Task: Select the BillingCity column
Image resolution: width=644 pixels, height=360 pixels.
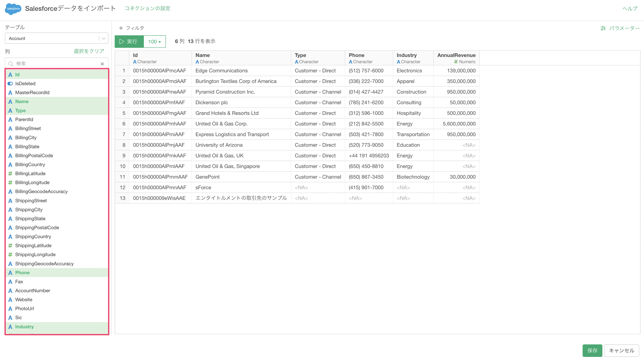Action: point(57,137)
